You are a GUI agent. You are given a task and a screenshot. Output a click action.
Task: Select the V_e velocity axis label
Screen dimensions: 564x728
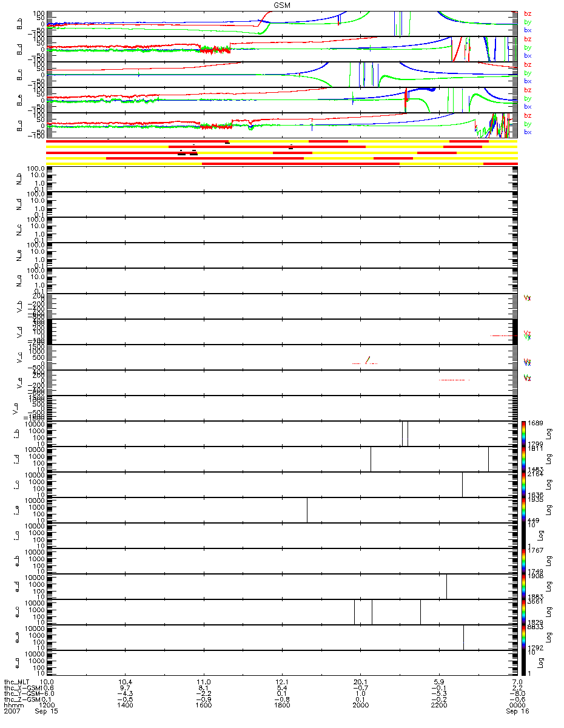pyautogui.click(x=19, y=383)
